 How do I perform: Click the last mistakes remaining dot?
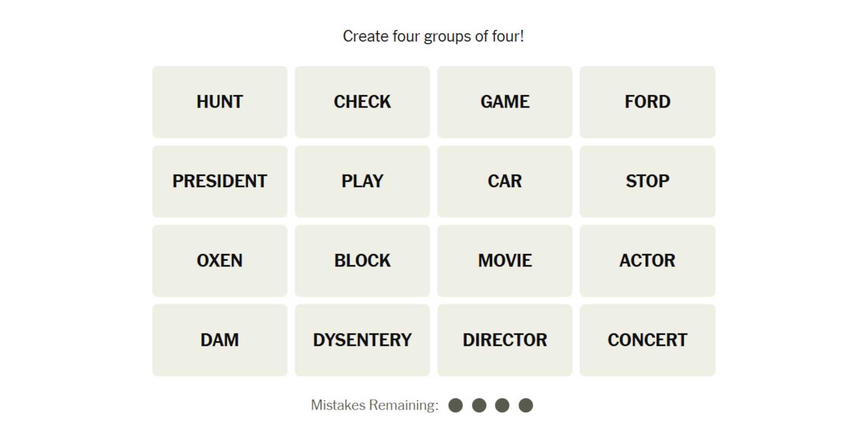coord(526,406)
